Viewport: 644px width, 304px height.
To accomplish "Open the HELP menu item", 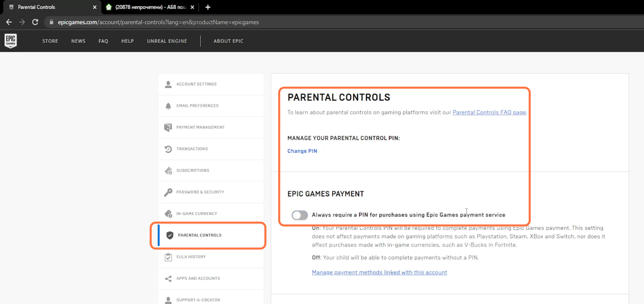I will tap(128, 41).
